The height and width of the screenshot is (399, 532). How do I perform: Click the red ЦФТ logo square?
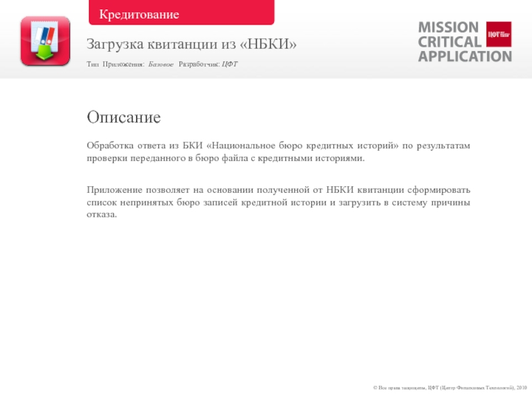tap(499, 35)
